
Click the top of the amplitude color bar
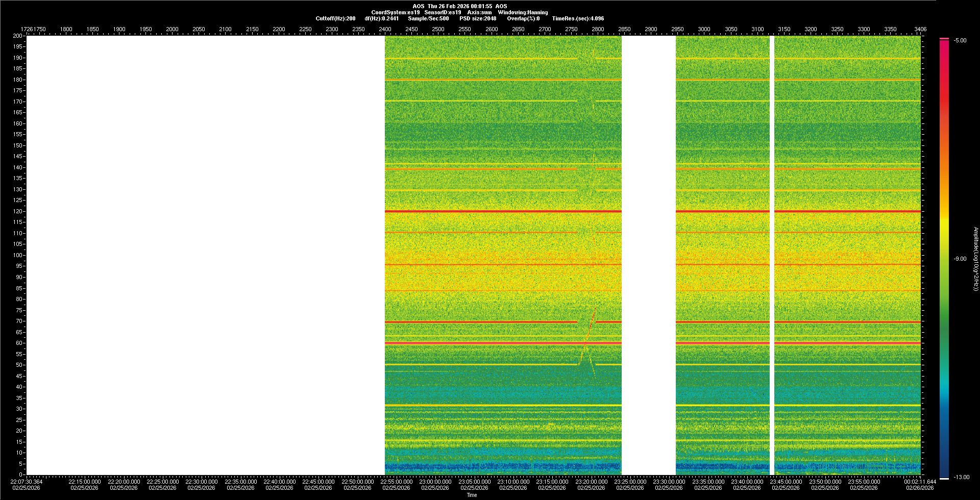[x=944, y=39]
